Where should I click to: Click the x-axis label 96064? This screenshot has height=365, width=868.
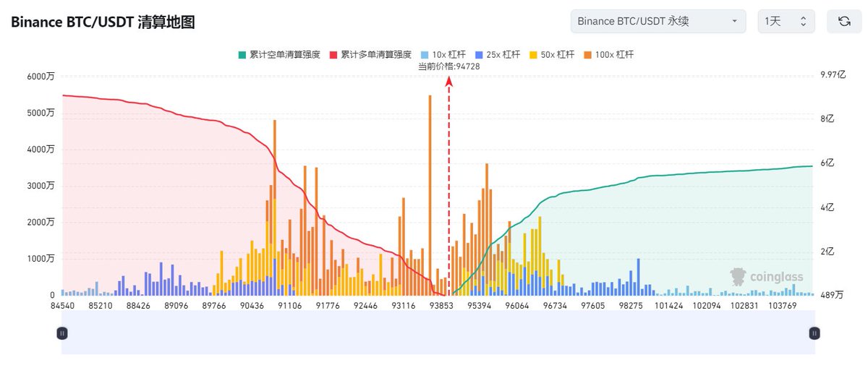pos(518,306)
